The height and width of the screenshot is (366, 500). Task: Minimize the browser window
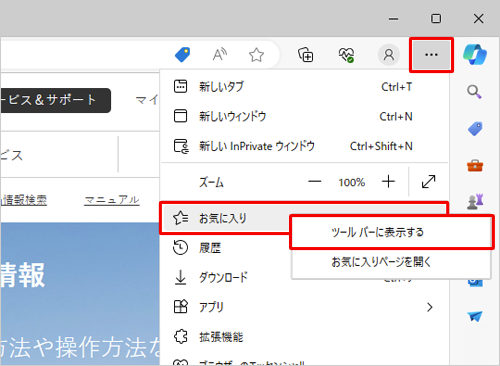[x=393, y=19]
